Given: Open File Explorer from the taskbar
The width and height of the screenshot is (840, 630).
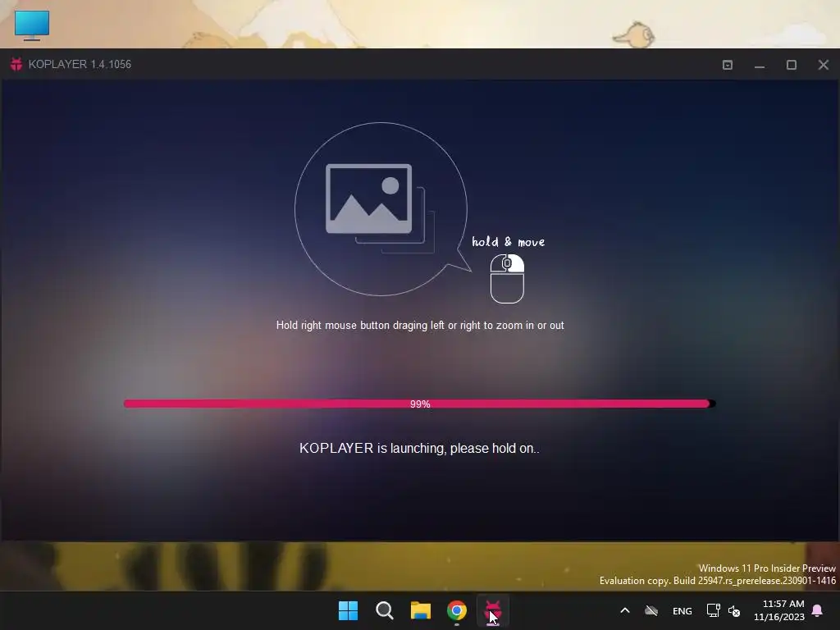Looking at the screenshot, I should (421, 610).
